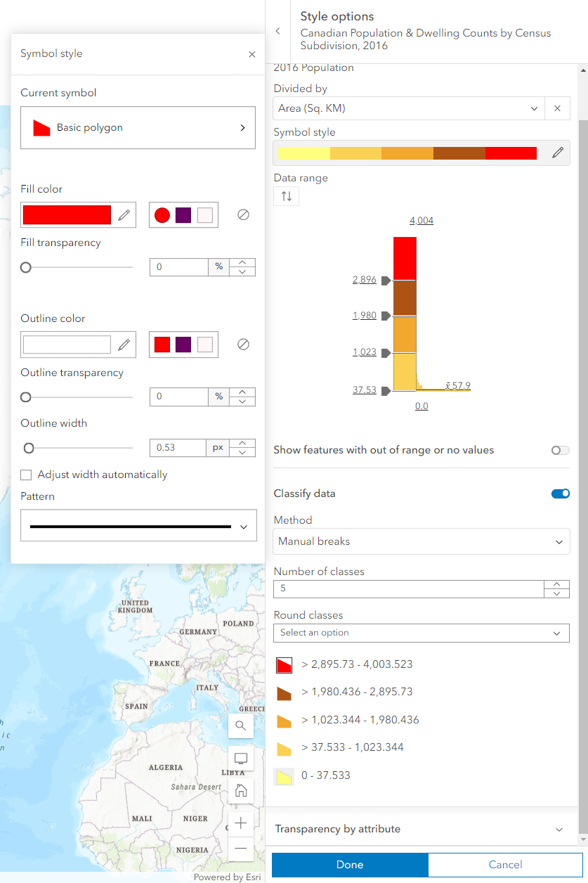Flip data range with the arrows icon
Screen dimensions: 588x883
tap(287, 196)
